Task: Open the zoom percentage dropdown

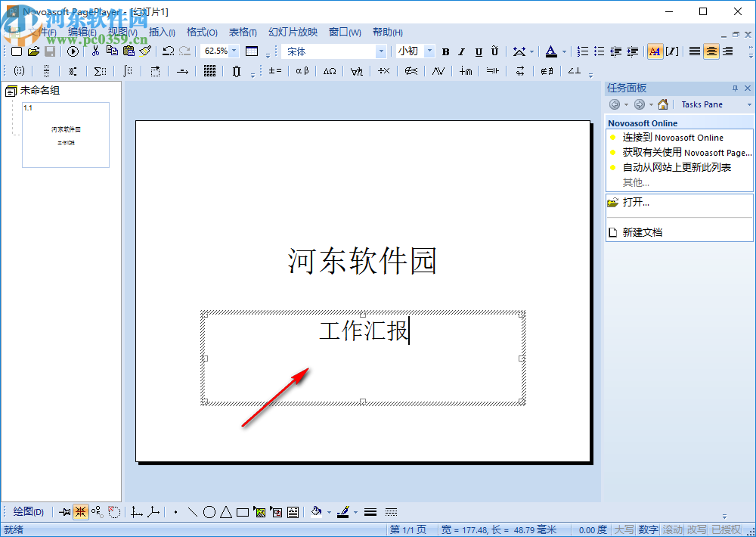Action: point(233,51)
